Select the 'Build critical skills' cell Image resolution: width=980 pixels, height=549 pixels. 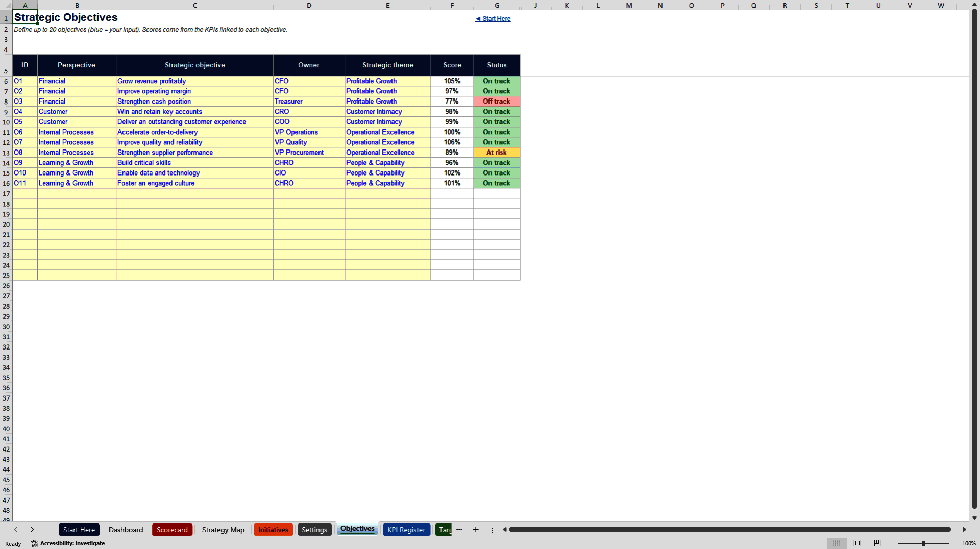point(195,163)
